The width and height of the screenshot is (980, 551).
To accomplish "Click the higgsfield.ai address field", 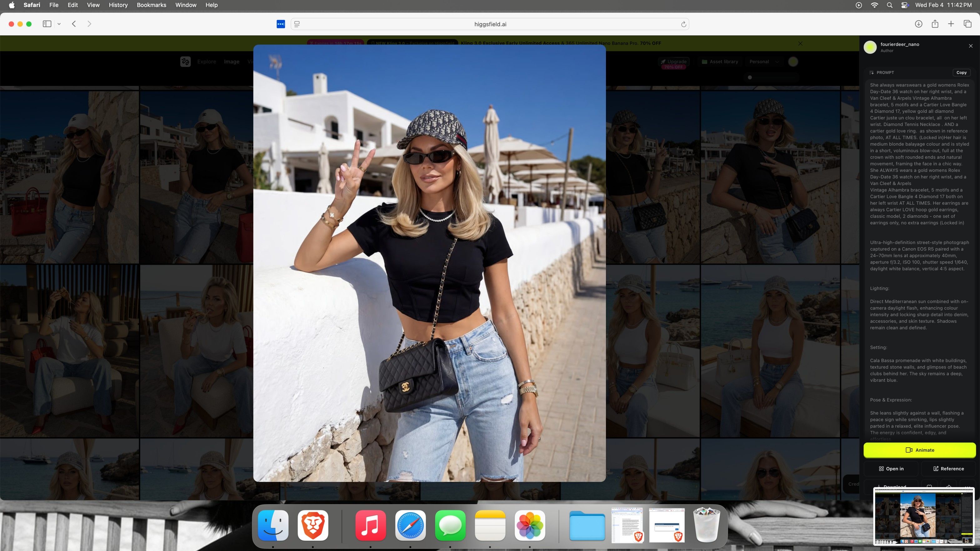I will [x=490, y=24].
